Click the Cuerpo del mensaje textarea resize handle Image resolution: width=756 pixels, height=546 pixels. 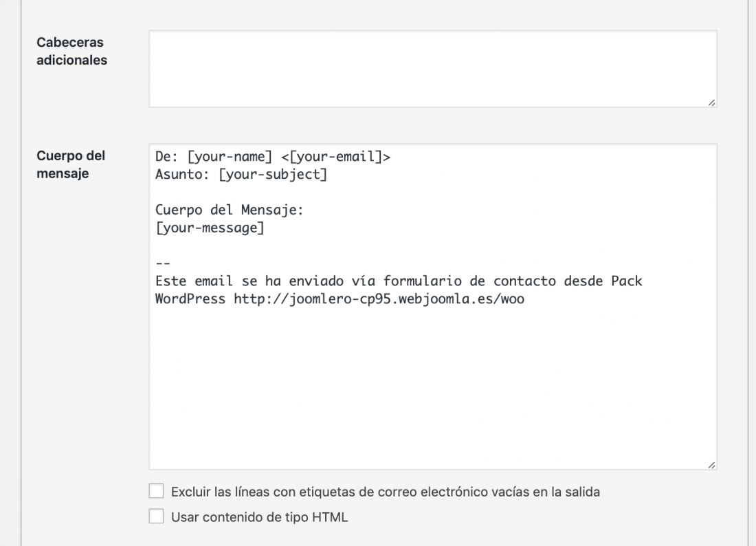click(711, 464)
